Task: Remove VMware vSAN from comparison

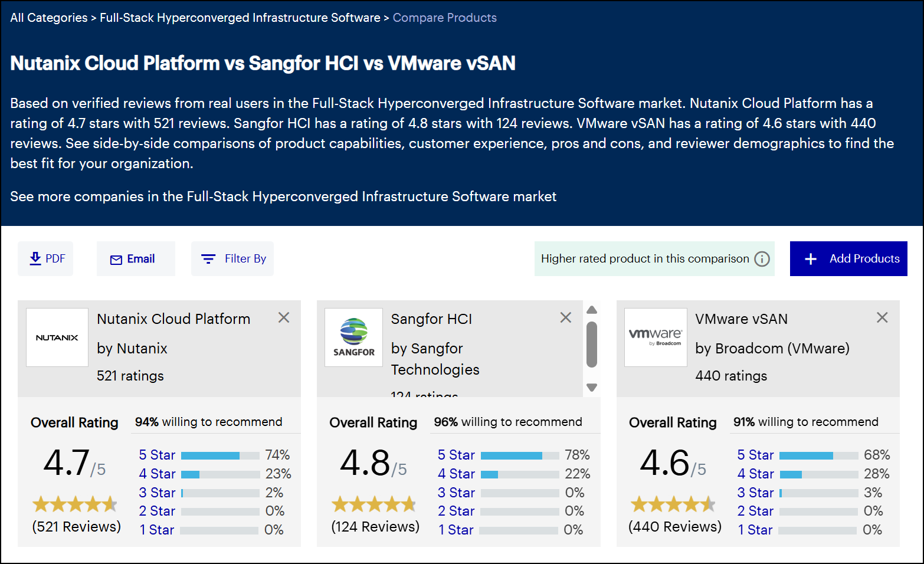Action: 882,317
